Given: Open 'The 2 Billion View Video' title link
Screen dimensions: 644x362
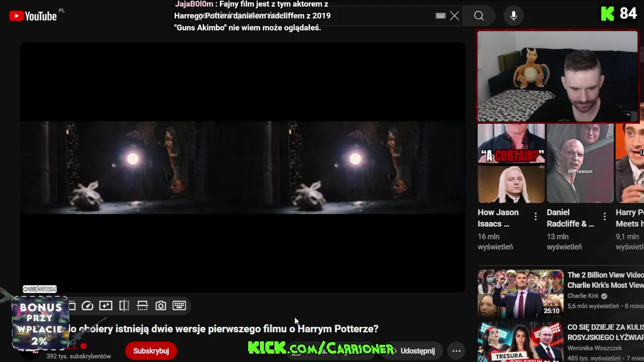Looking at the screenshot, I should (x=606, y=280).
